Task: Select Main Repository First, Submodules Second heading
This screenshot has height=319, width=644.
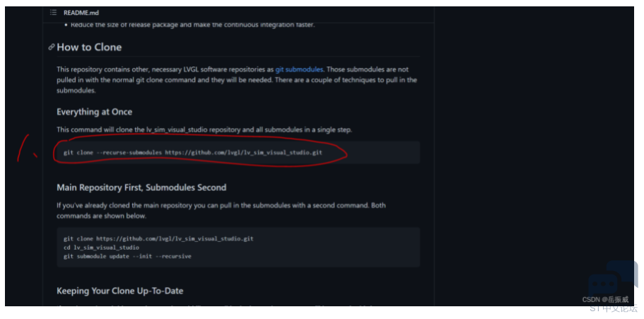Action: (141, 187)
